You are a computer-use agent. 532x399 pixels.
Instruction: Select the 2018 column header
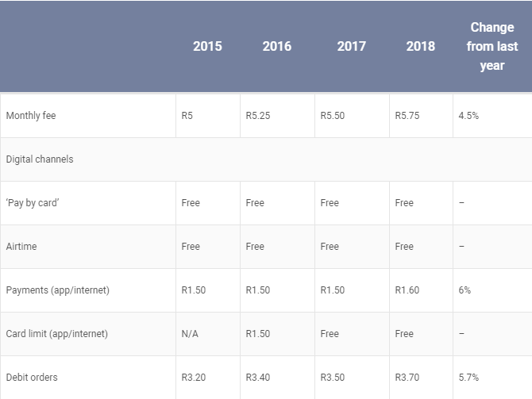[420, 46]
